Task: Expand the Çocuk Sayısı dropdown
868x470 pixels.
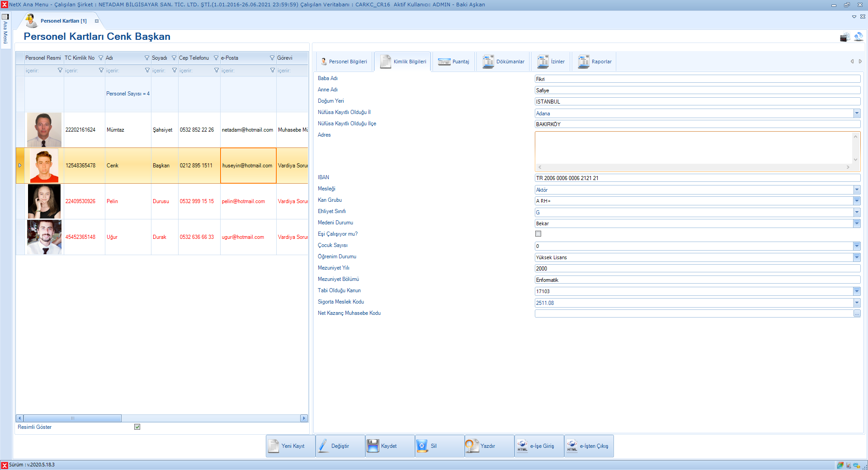Action: pos(857,246)
